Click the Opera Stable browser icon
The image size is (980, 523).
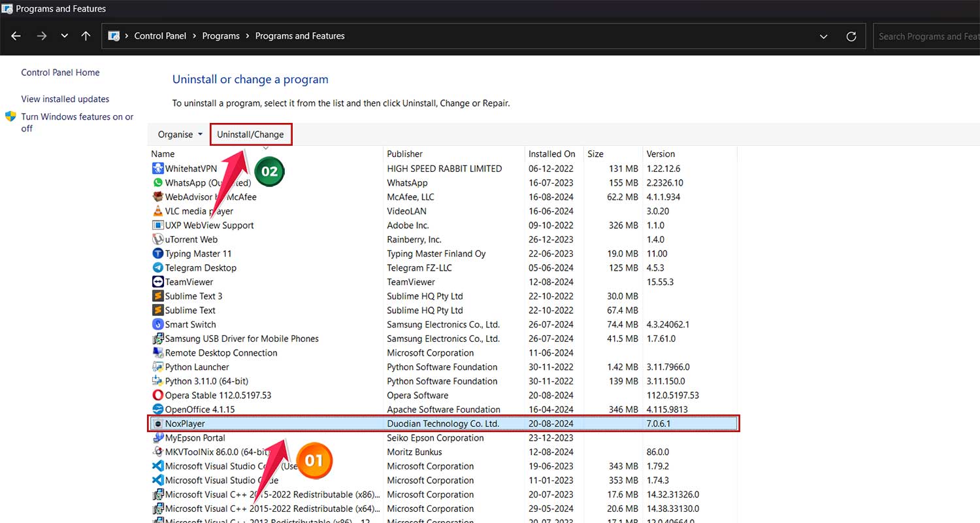click(157, 395)
